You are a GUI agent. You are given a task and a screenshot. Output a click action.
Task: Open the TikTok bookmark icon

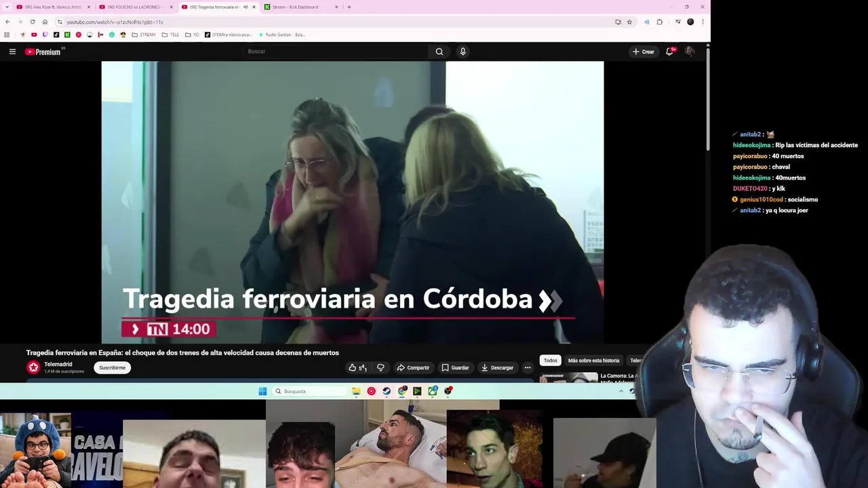tap(56, 35)
